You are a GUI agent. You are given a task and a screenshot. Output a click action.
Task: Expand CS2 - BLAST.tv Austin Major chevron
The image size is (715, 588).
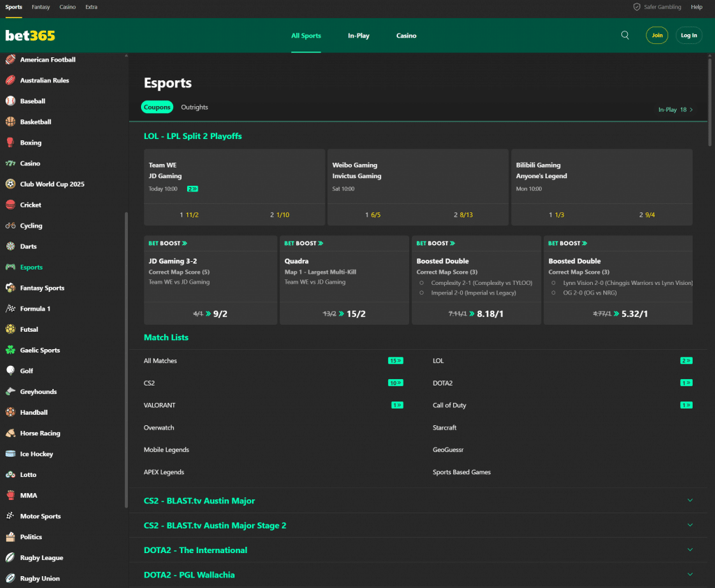coord(690,501)
